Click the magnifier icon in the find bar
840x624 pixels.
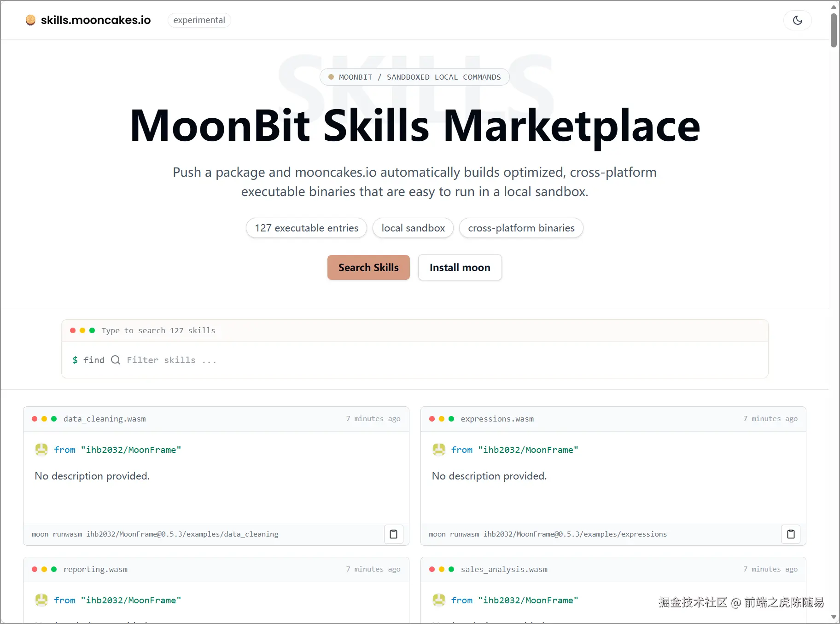(x=116, y=360)
